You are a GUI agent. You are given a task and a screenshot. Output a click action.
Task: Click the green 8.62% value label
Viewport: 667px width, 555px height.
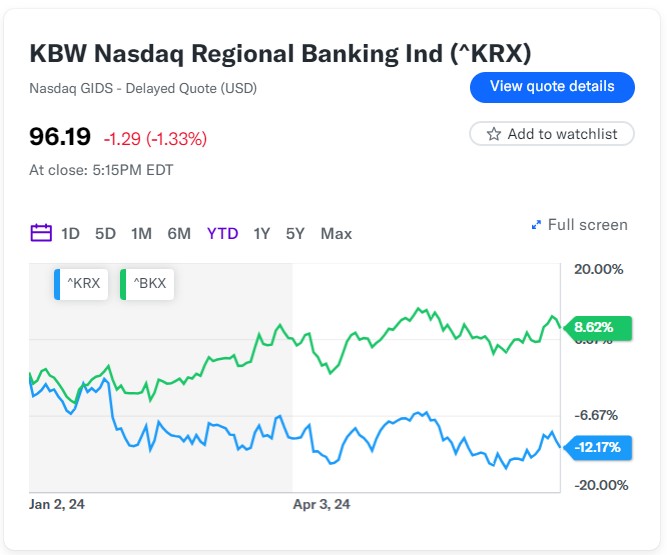coord(597,327)
